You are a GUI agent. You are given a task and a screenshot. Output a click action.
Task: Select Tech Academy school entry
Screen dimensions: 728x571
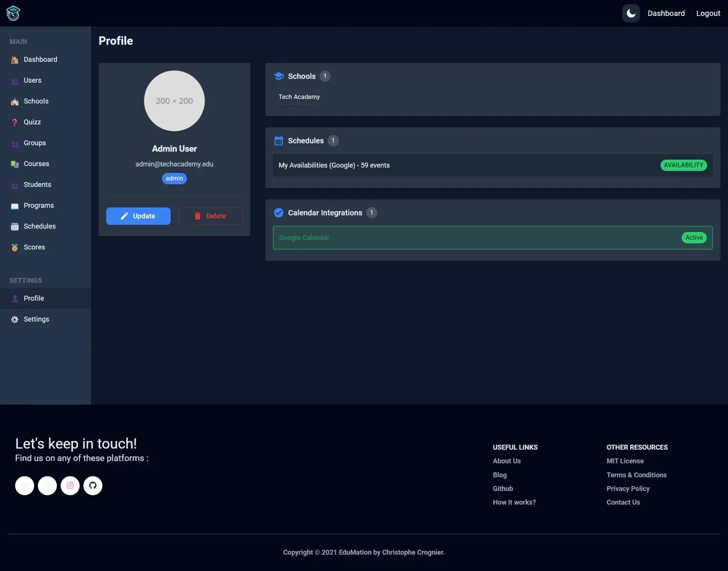299,97
